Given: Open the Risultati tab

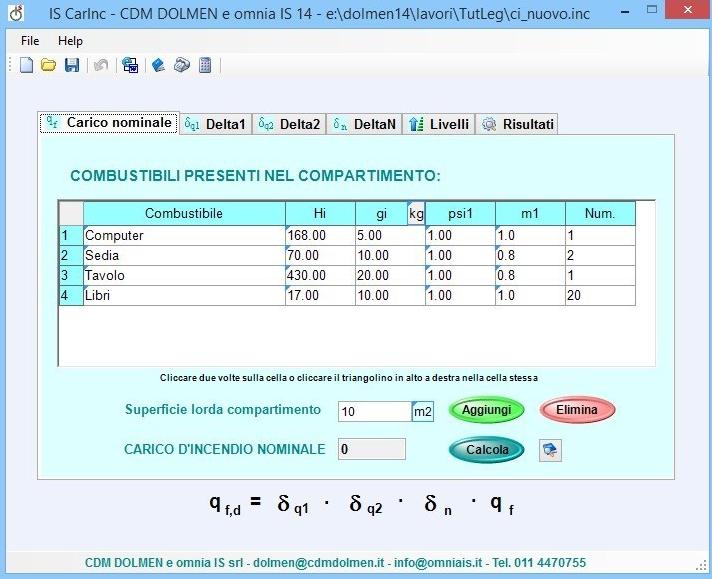Looking at the screenshot, I should coord(517,124).
